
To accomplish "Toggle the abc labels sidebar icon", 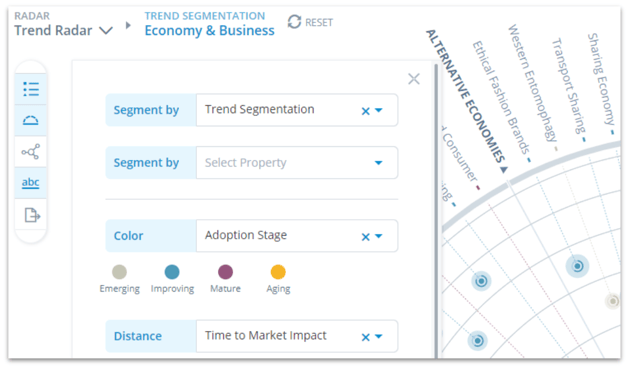I will (31, 182).
